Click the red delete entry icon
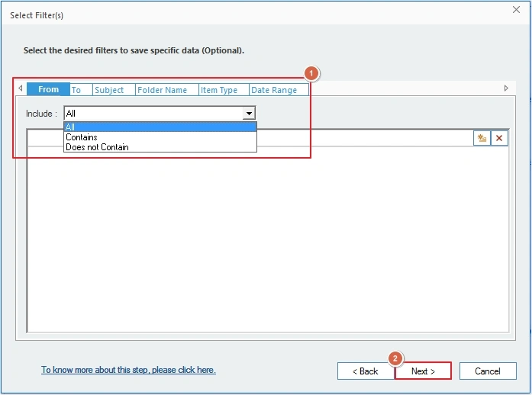Image resolution: width=532 pixels, height=395 pixels. click(499, 138)
